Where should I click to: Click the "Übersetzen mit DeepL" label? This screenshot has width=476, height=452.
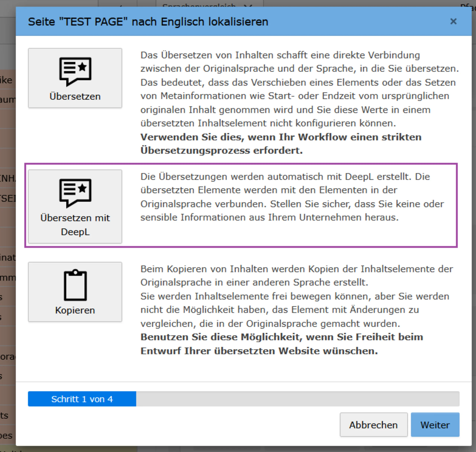coord(75,225)
